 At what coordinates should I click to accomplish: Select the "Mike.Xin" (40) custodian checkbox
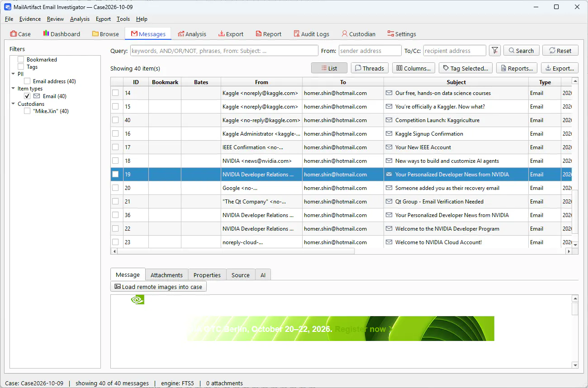click(27, 111)
